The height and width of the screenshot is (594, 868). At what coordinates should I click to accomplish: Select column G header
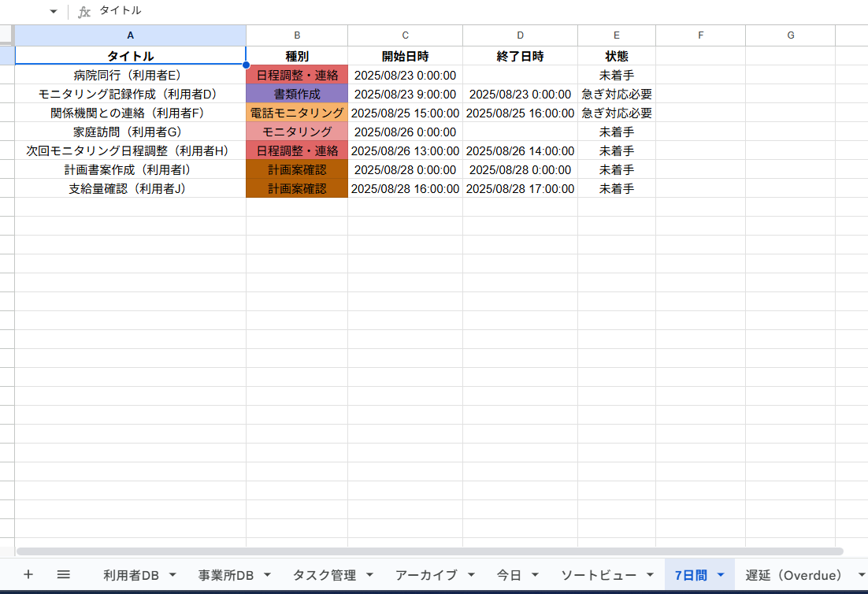[x=791, y=35]
